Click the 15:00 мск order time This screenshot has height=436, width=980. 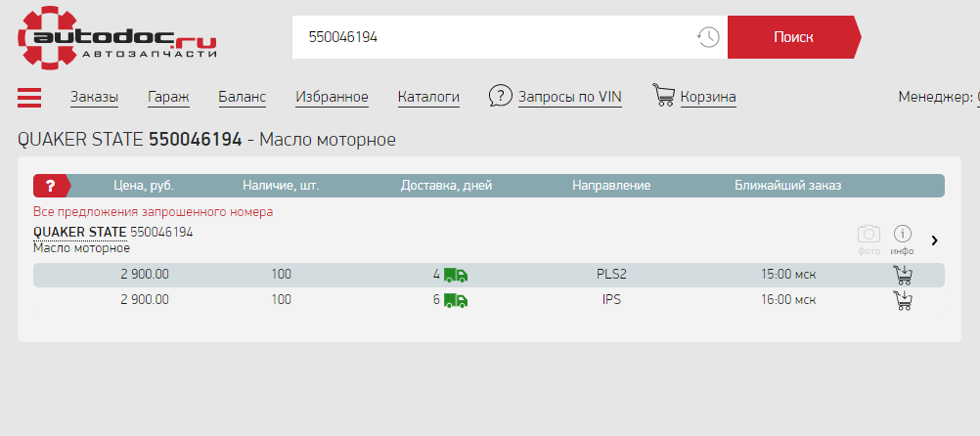click(x=788, y=275)
